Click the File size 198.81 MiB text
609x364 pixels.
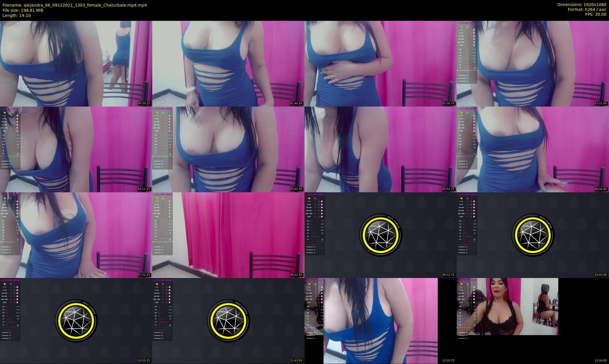pos(23,10)
